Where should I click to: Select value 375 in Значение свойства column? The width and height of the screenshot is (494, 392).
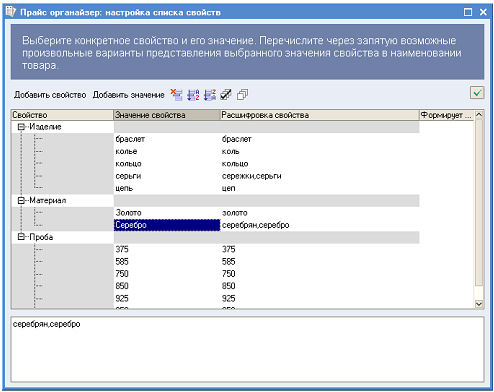[167, 249]
